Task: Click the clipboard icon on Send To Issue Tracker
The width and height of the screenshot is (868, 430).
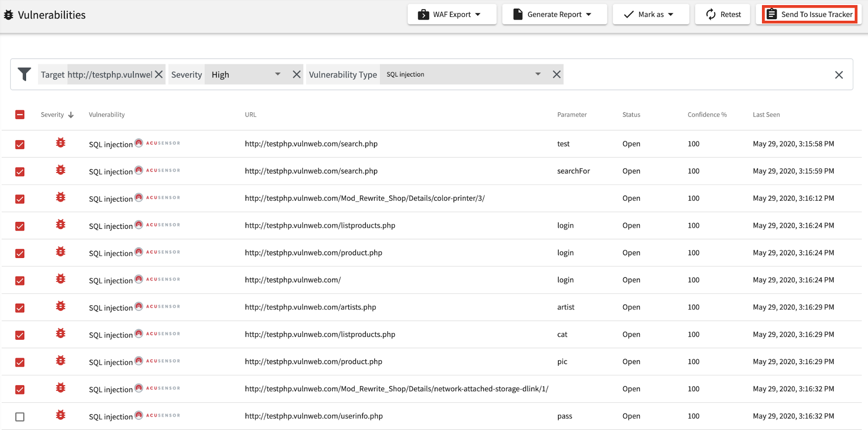Action: [772, 14]
